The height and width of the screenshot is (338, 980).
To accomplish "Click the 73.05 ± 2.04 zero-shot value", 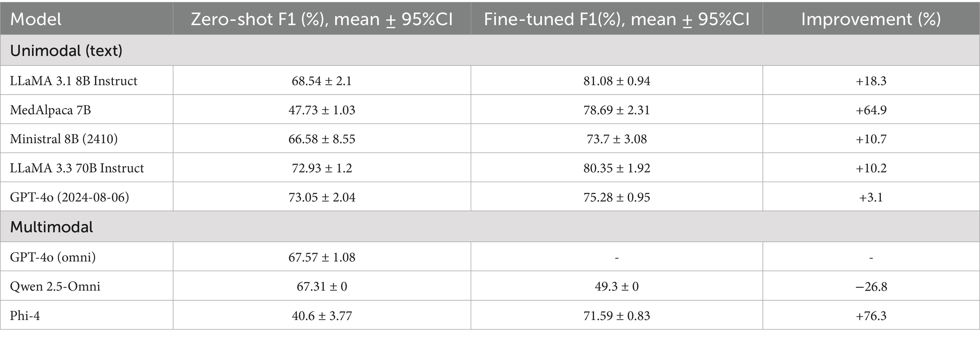I will pyautogui.click(x=321, y=197).
